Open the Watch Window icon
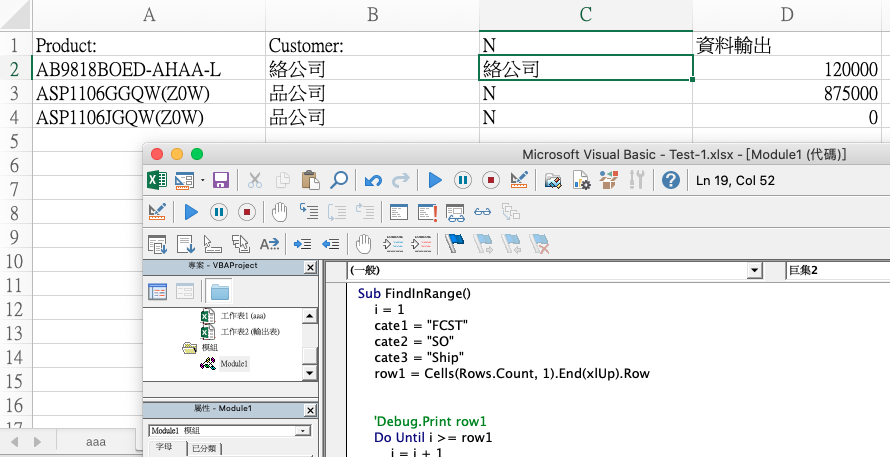The width and height of the screenshot is (890, 457). click(x=455, y=212)
